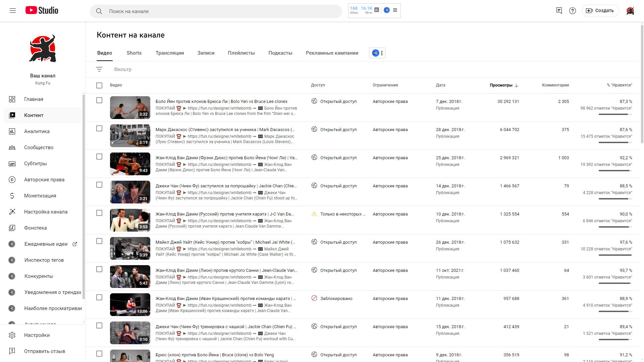Click the YouTube Studio logo
Image resolution: width=644 pixels, height=362 pixels.
tap(42, 10)
